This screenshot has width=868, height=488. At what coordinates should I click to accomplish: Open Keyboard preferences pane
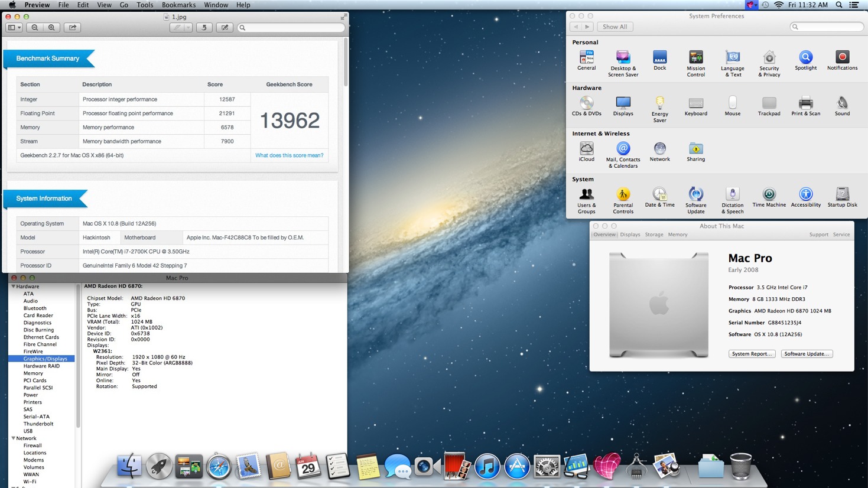[x=695, y=106]
